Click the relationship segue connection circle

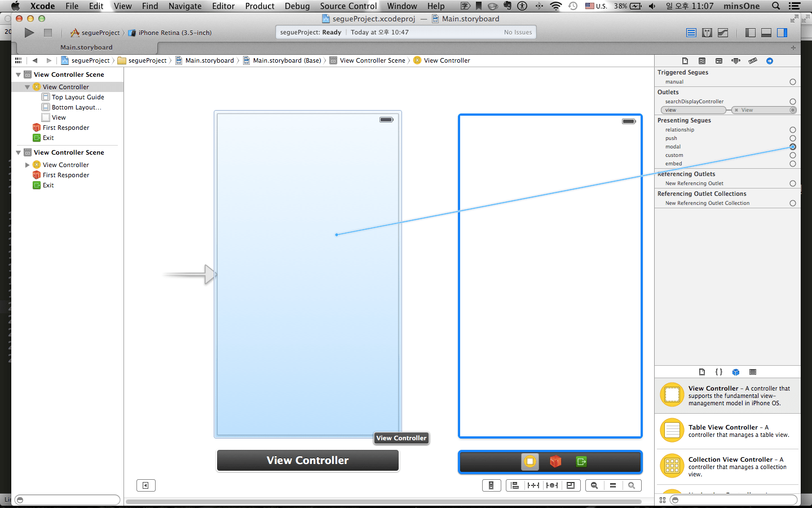click(x=793, y=130)
